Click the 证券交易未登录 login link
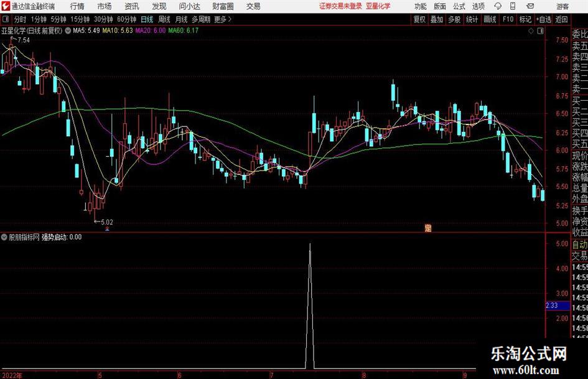 [340, 6]
